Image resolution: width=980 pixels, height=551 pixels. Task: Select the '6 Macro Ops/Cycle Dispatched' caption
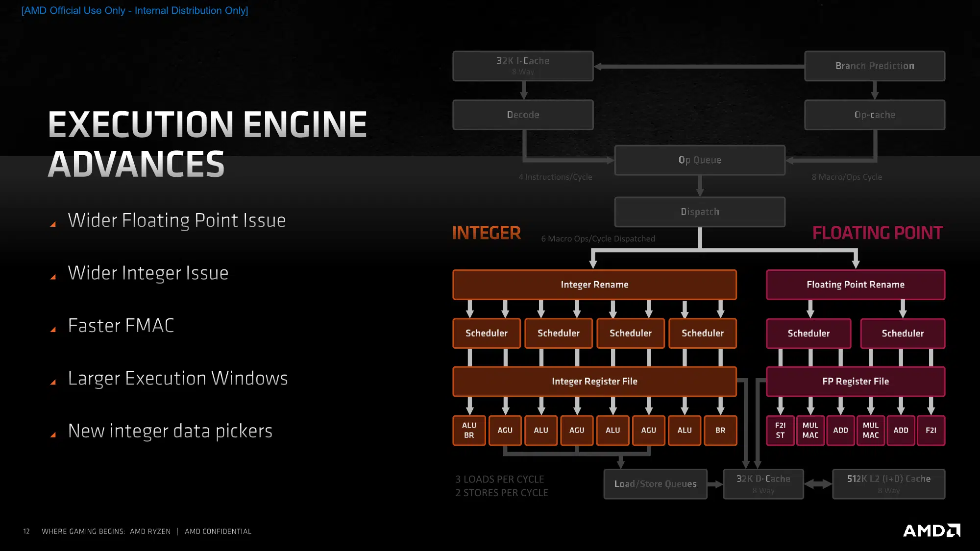click(x=598, y=239)
